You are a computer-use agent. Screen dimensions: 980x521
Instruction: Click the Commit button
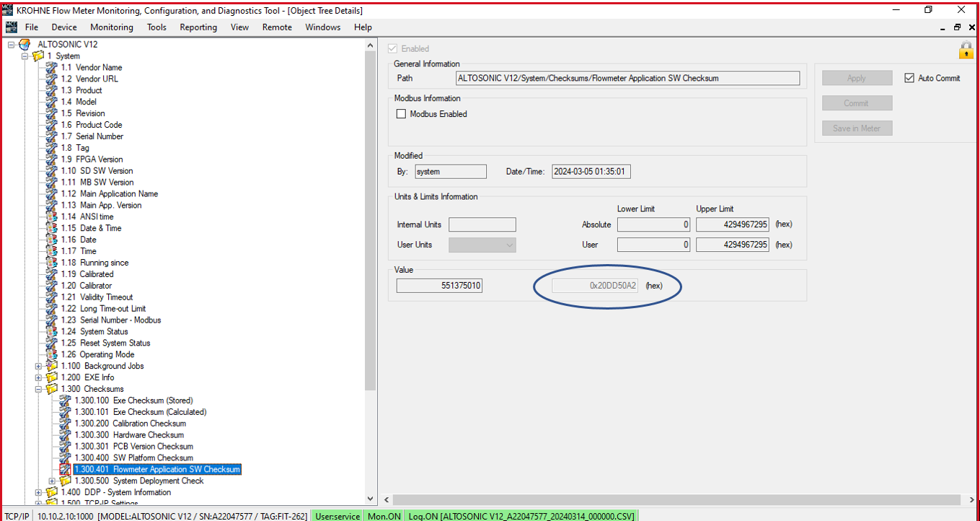857,103
